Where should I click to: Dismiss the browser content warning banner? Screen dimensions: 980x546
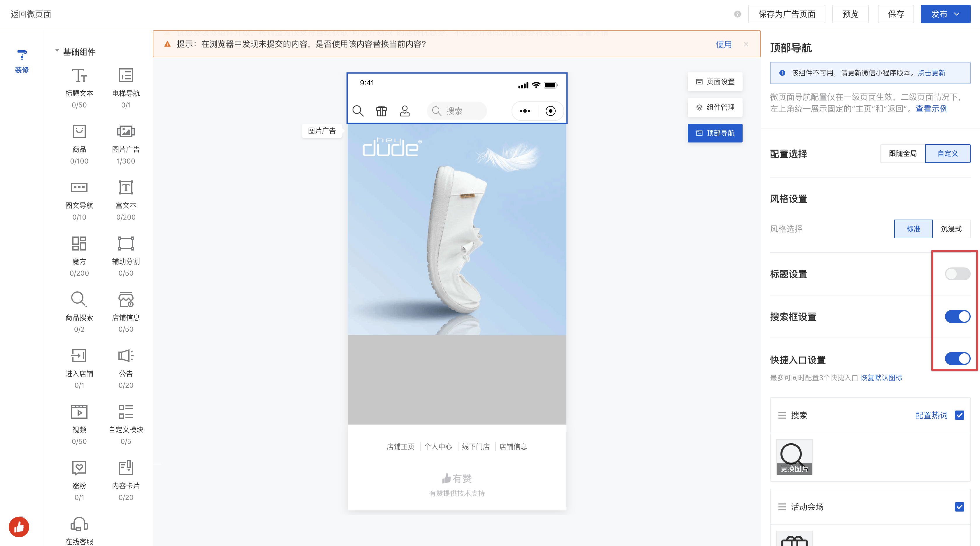coord(746,45)
